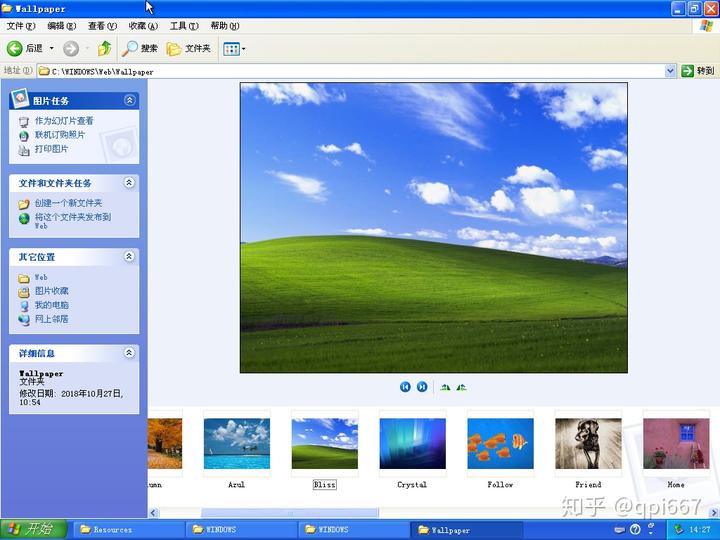The height and width of the screenshot is (540, 720).
Task: Click 创建一个新文件夹 link
Action: [68, 203]
